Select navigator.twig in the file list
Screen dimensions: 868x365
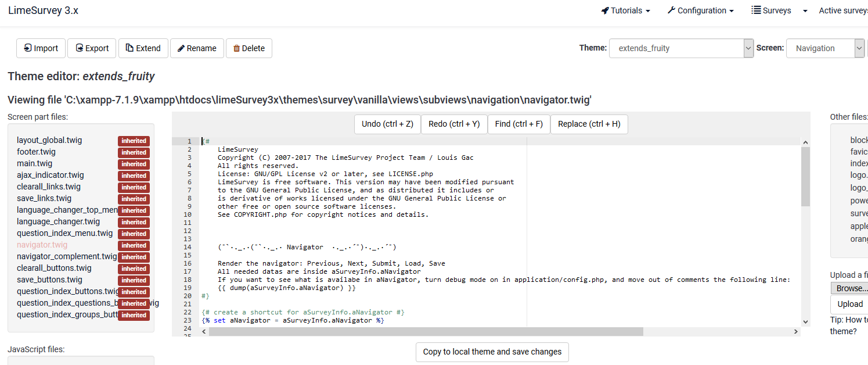(x=42, y=245)
